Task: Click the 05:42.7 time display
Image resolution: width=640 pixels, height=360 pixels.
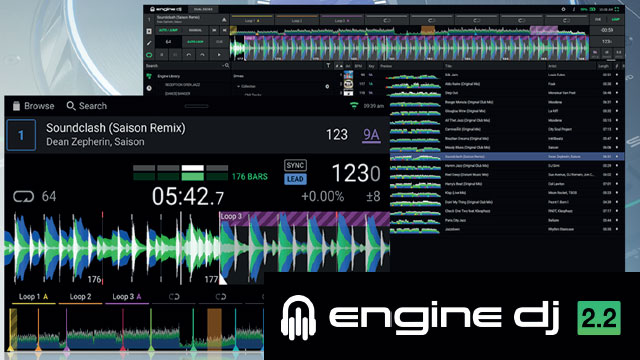Action: 188,196
